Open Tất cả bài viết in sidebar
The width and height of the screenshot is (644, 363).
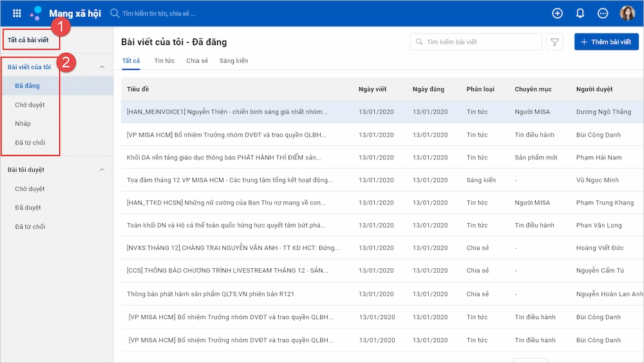(x=28, y=40)
